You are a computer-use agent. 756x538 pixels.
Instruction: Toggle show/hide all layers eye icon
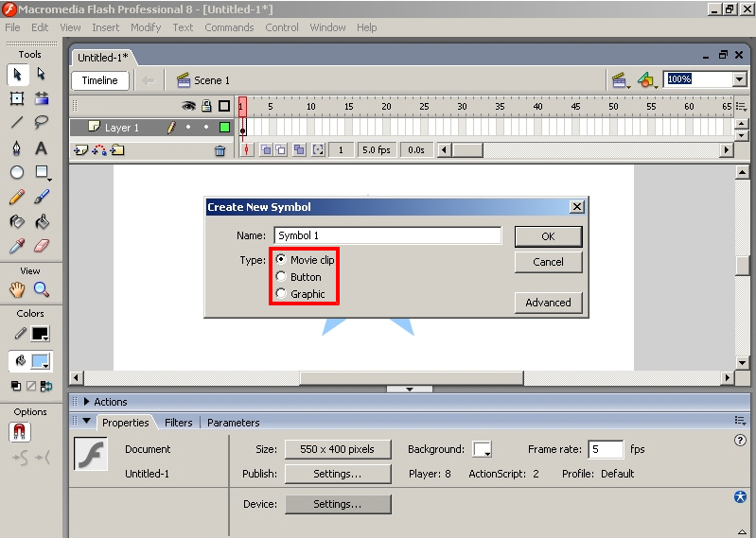[x=188, y=106]
